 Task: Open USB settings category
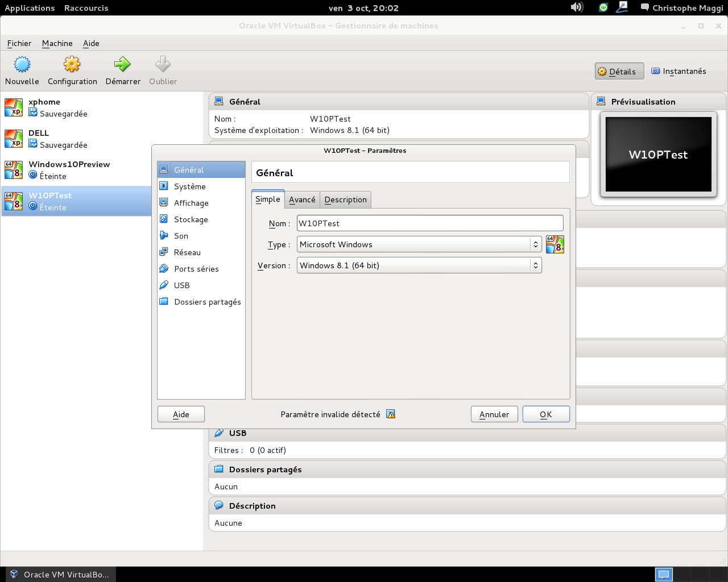click(201, 285)
